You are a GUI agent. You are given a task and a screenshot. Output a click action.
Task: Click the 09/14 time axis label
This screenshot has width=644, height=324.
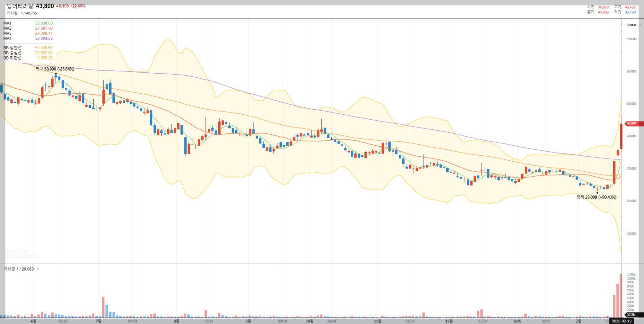[282, 321]
